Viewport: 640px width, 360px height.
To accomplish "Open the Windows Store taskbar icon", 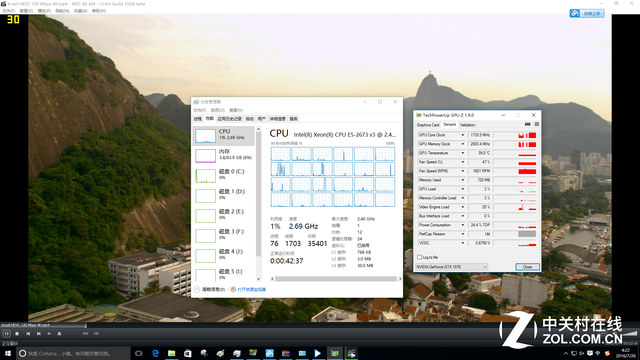I will (x=188, y=353).
